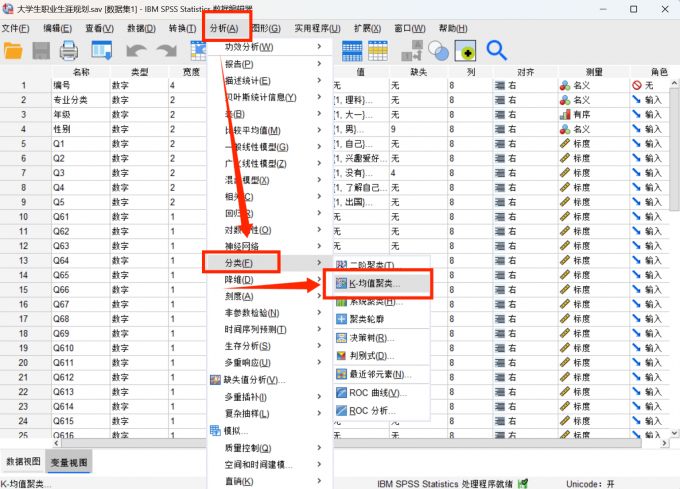Open the 帮助(H) menu
This screenshot has height=489, width=680.
click(453, 29)
